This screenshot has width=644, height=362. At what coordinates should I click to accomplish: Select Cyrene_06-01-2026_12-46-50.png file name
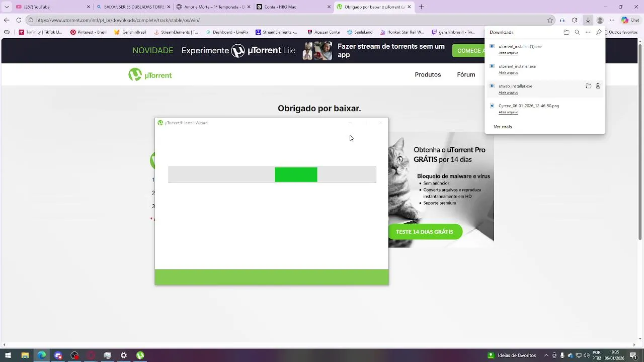(x=529, y=106)
